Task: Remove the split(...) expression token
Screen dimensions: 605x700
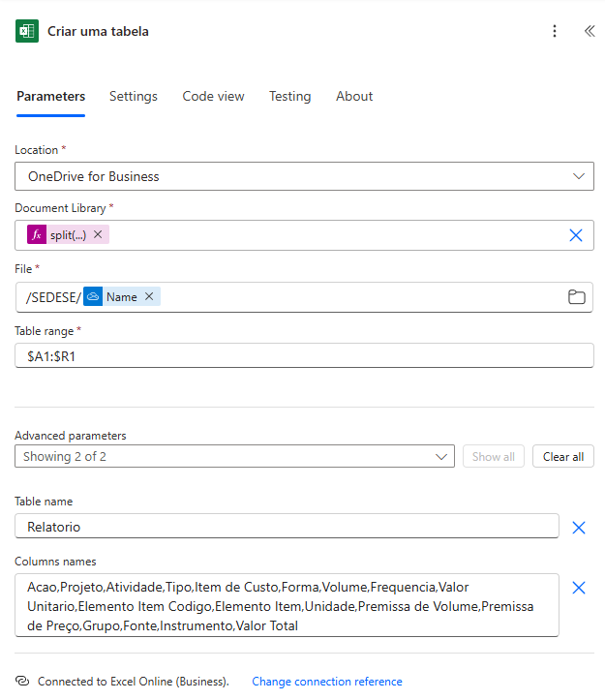Action: (98, 235)
